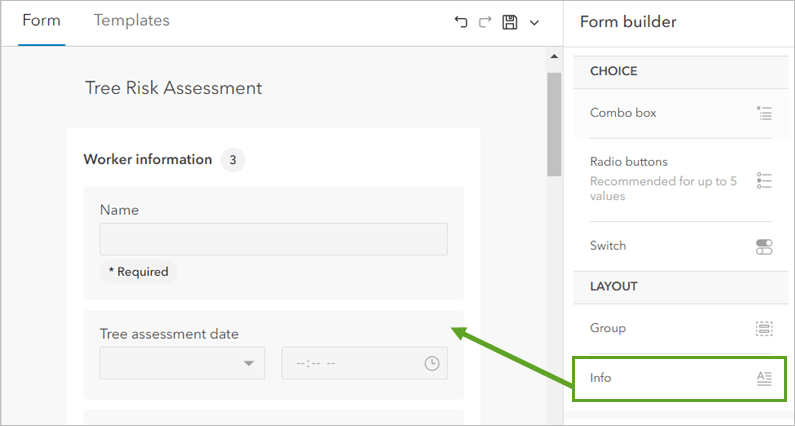Save the form with the disk icon
Screen dimensions: 795x426
510,22
